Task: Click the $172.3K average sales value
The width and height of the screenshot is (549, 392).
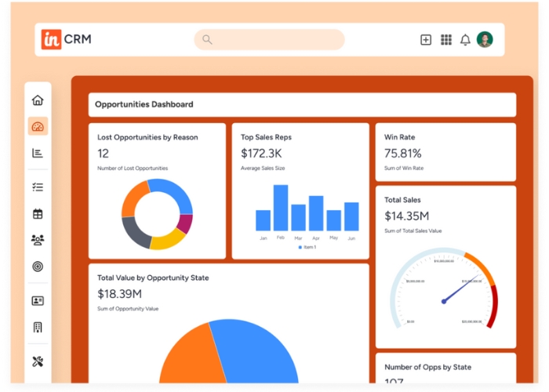Action: pyautogui.click(x=261, y=154)
